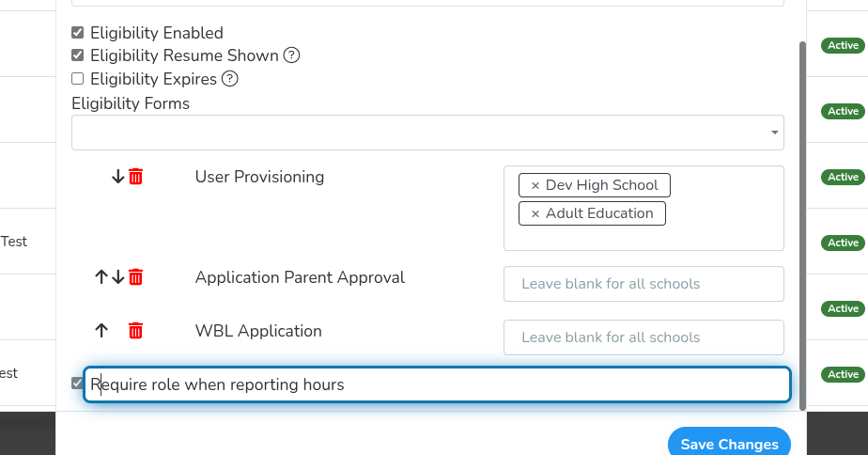Screen dimensions: 868x455
Task: Click the Save Changes button
Action: click(x=729, y=444)
